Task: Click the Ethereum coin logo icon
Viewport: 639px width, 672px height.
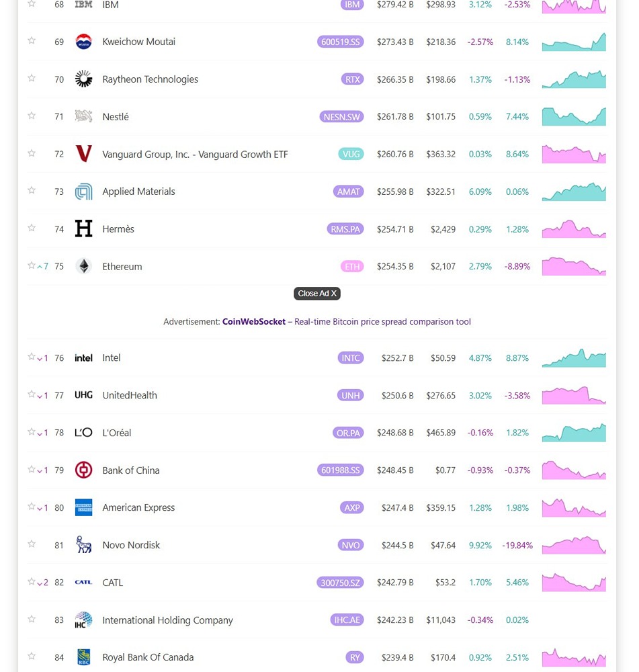Action: point(83,267)
